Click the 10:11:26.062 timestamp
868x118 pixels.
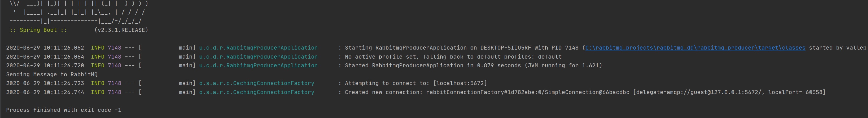(63, 48)
